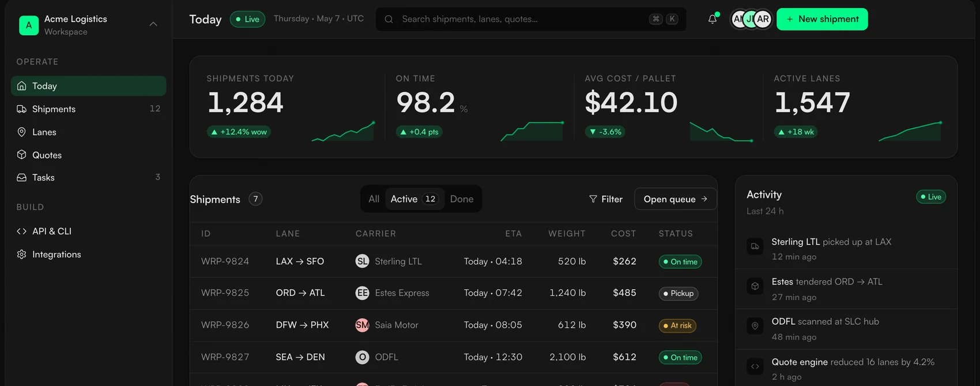Click the Shipments count badge 7
This screenshot has height=386, width=980.
coord(255,199)
